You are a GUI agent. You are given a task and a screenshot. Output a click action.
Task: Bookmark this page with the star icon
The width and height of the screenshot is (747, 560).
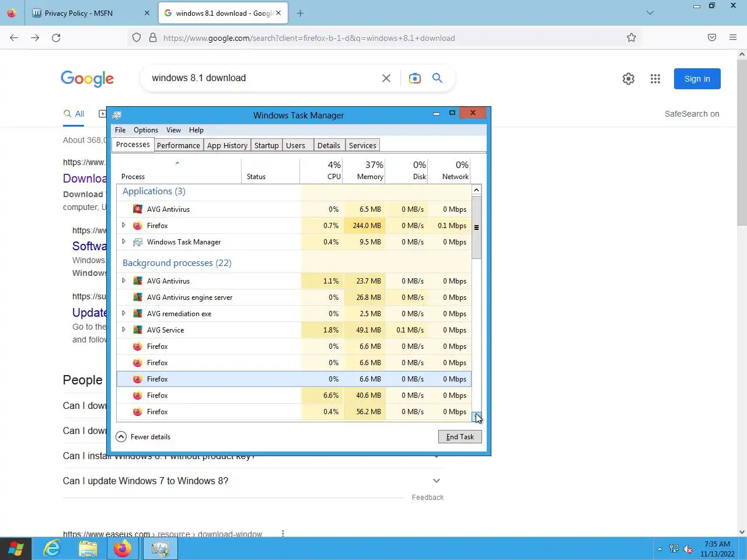pos(631,38)
